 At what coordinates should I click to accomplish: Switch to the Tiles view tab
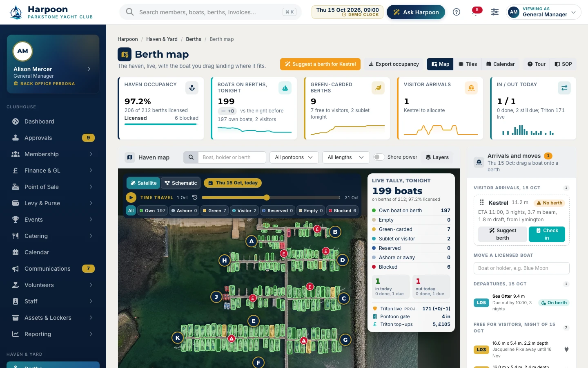468,64
